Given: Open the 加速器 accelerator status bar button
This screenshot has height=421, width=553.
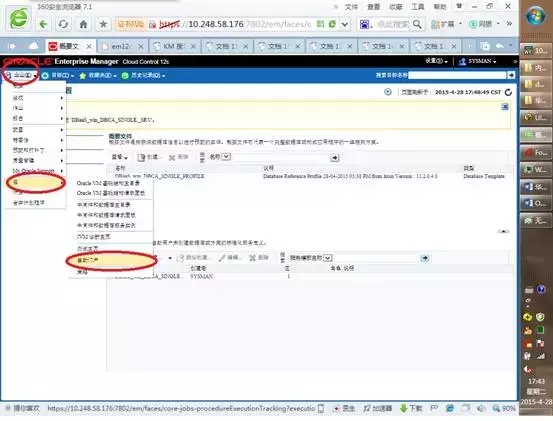Looking at the screenshot, I should [378, 408].
